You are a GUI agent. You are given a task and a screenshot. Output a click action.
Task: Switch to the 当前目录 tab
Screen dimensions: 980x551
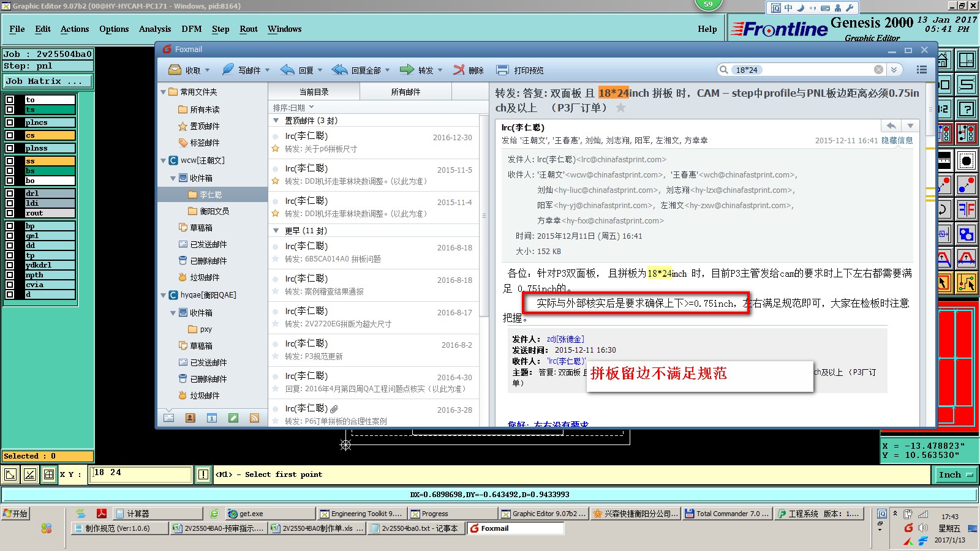click(314, 92)
